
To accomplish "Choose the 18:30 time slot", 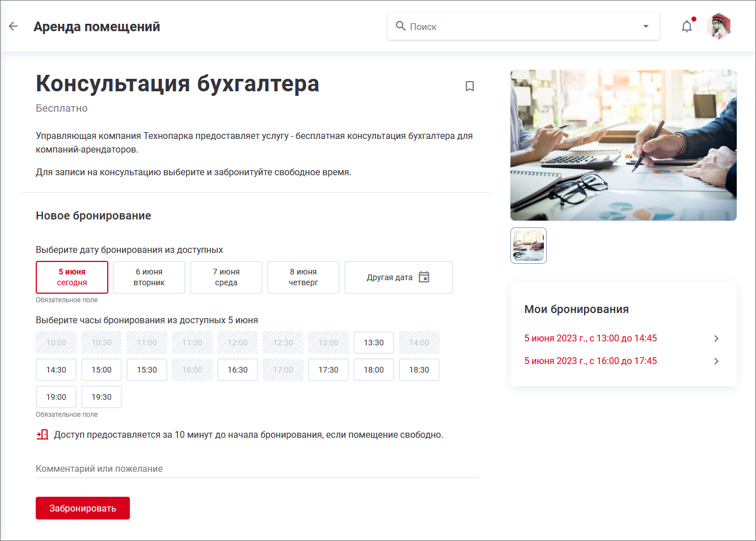I will pyautogui.click(x=419, y=370).
